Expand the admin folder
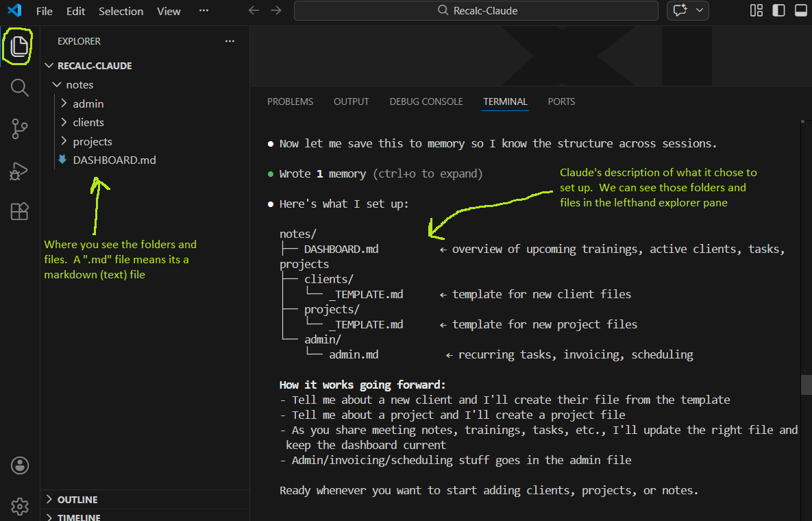Image resolution: width=812 pixels, height=521 pixels. point(145,104)
